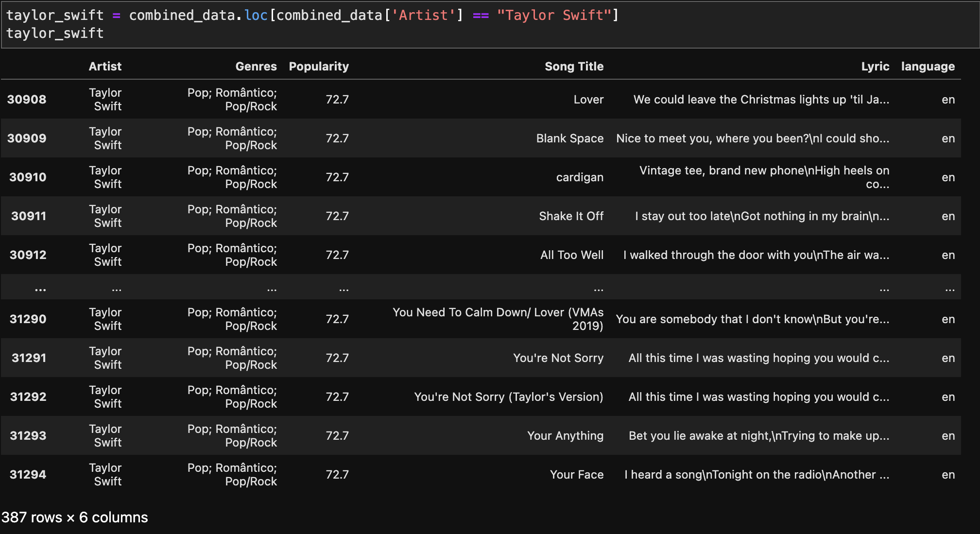Click the song title 'All Too Well'

pos(572,255)
